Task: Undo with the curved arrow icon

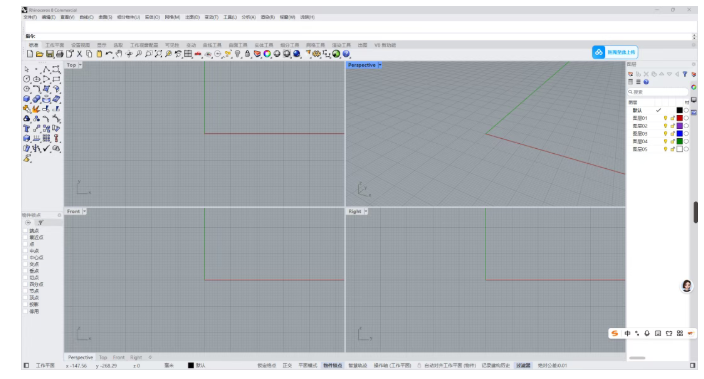Action: click(109, 54)
